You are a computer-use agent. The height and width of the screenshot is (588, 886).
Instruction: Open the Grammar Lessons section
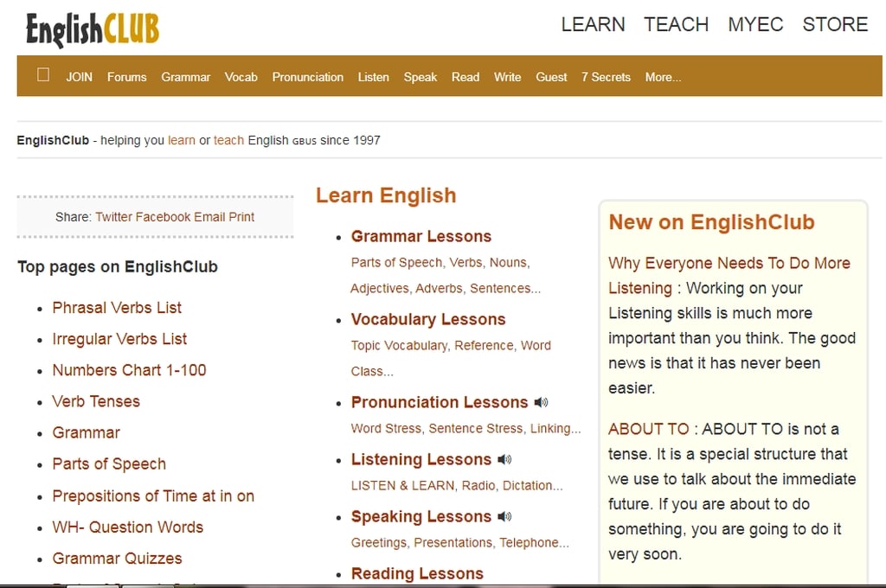click(x=421, y=236)
